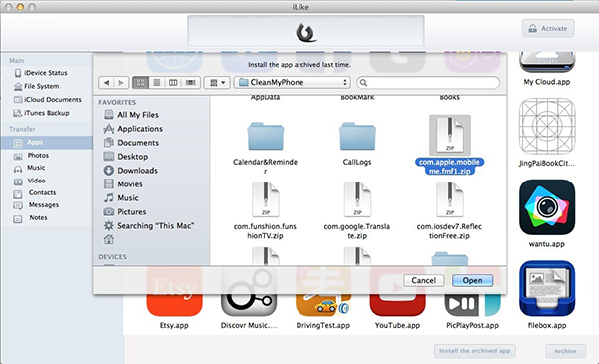Select Searching "This Mac" saved search

(148, 226)
